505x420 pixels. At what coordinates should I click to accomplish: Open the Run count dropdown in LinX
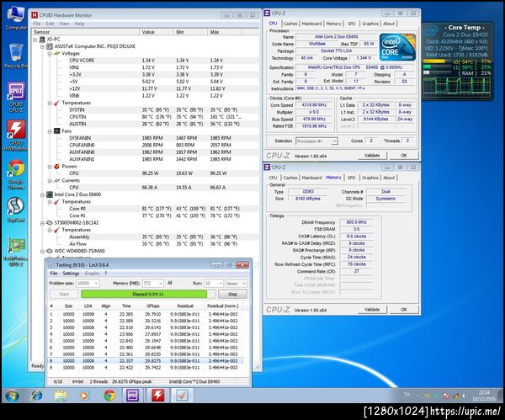221,284
